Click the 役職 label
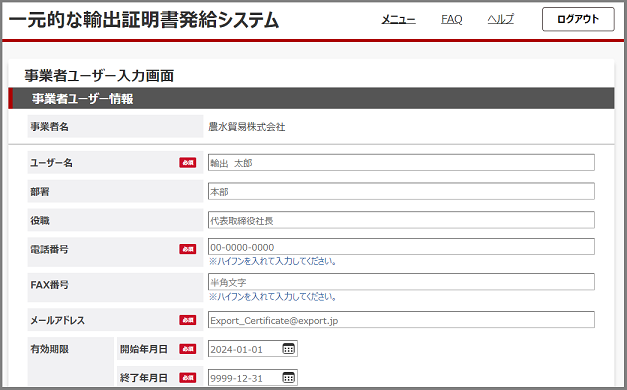 [40, 220]
